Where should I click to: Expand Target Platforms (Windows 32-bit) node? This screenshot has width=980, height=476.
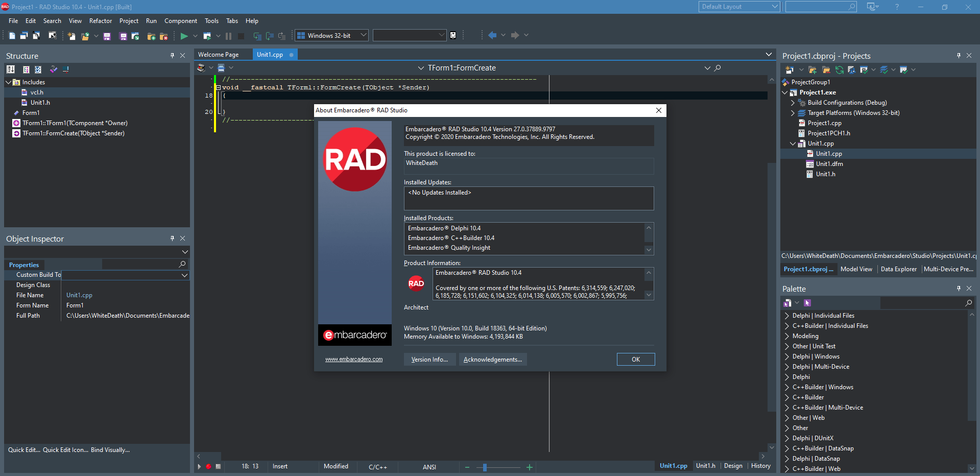coord(793,113)
